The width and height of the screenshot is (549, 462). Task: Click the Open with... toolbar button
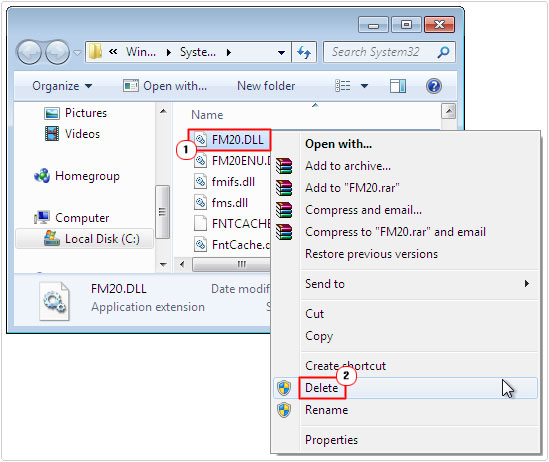pos(165,86)
